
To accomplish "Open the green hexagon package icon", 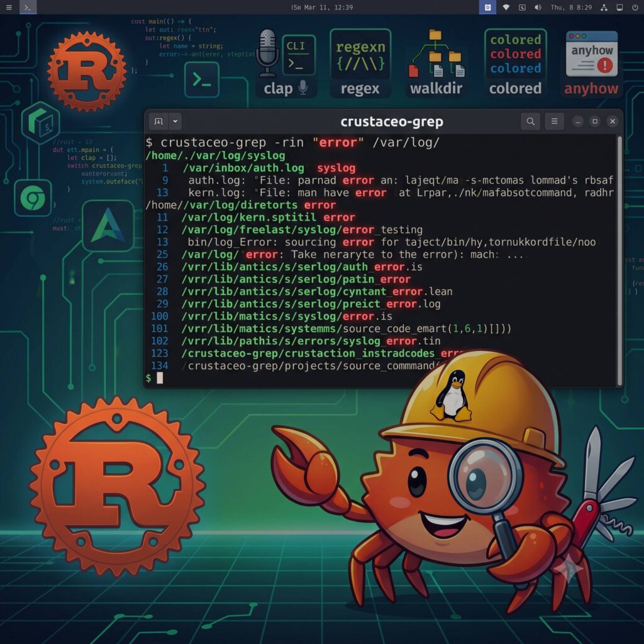I will [x=40, y=123].
